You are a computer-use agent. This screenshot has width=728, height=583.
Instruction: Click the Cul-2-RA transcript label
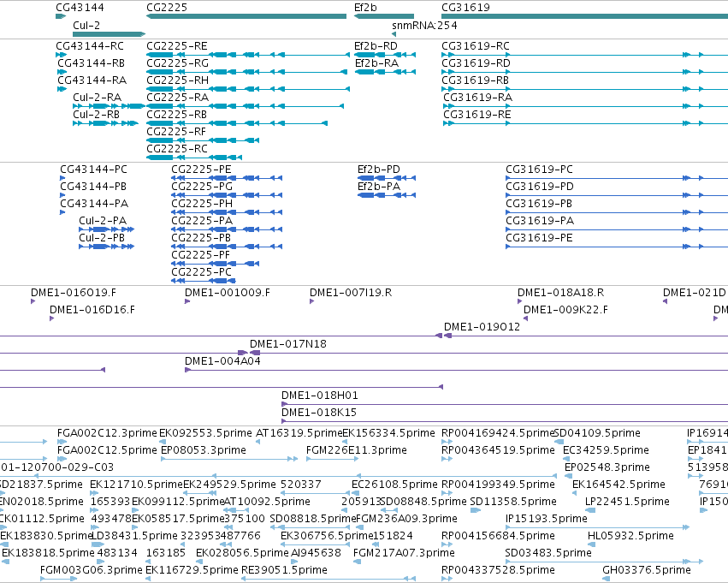97,98
